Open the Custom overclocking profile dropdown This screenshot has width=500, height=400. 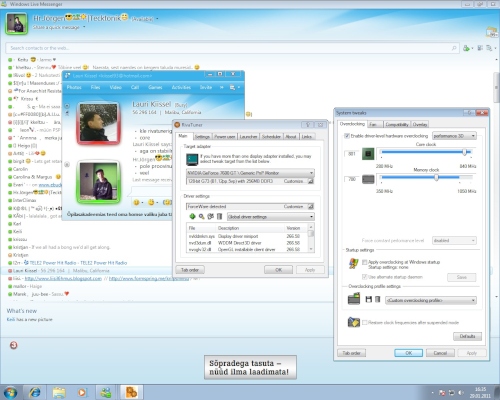(x=431, y=300)
